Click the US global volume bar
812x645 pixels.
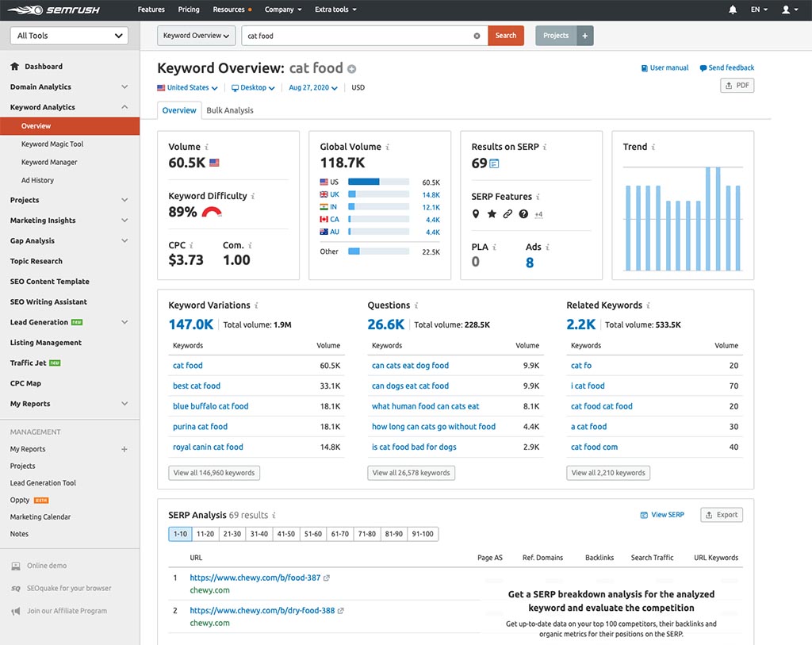pos(378,182)
